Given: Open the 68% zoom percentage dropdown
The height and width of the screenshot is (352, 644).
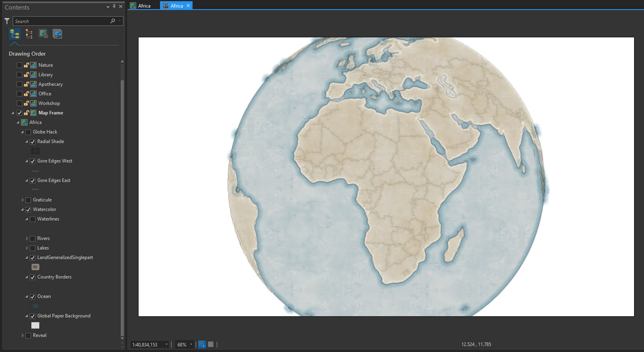Looking at the screenshot, I should coord(191,344).
